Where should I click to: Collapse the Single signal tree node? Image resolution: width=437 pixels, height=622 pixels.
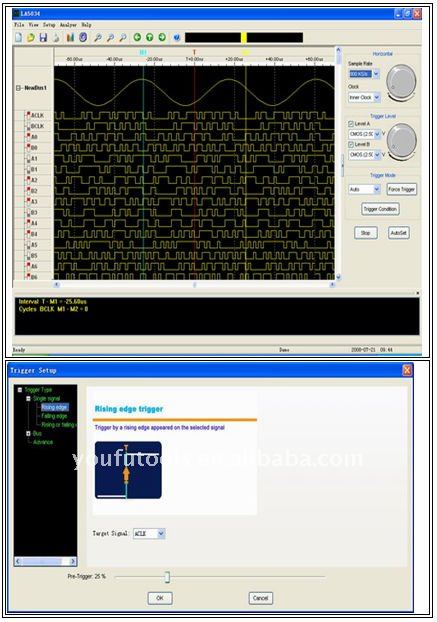(29, 399)
